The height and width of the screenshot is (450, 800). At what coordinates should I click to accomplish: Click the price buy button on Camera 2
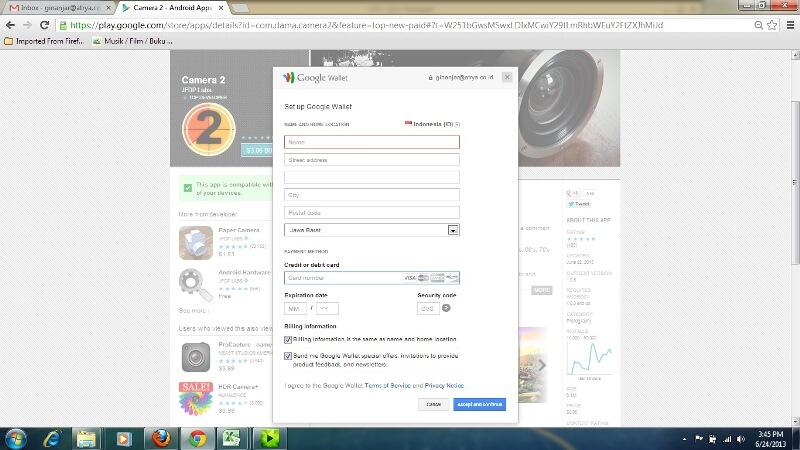point(257,151)
